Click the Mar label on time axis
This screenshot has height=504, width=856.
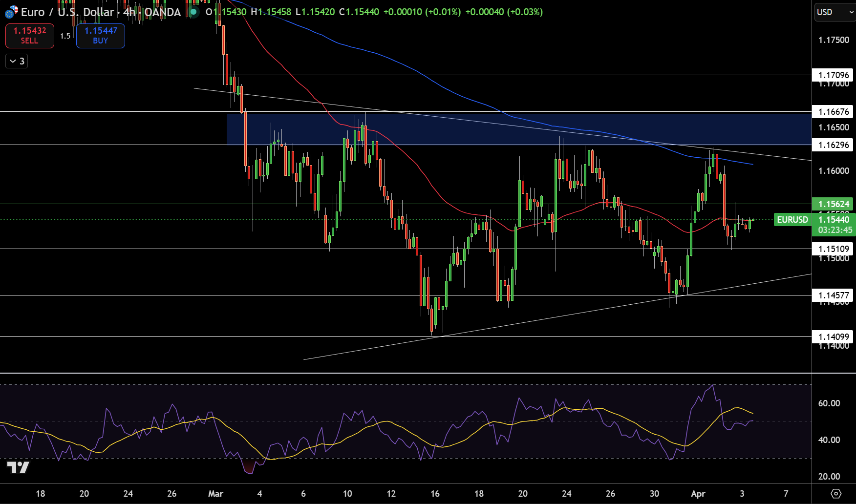coord(215,494)
